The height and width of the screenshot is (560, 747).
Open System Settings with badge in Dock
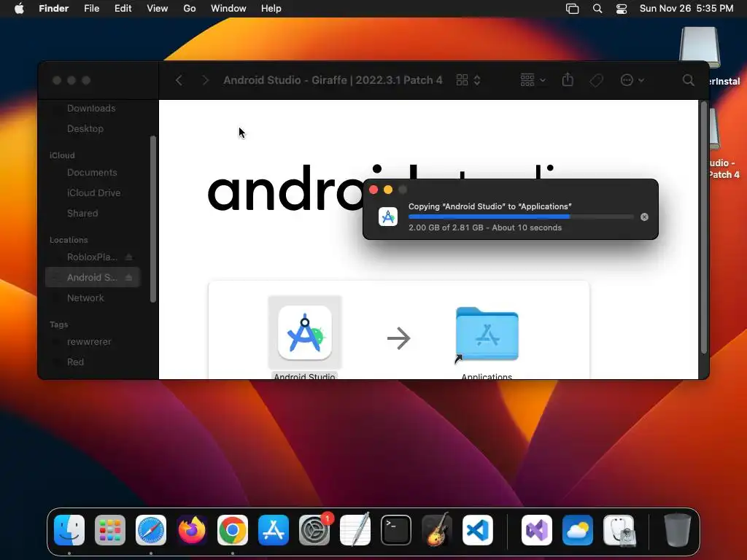314,530
